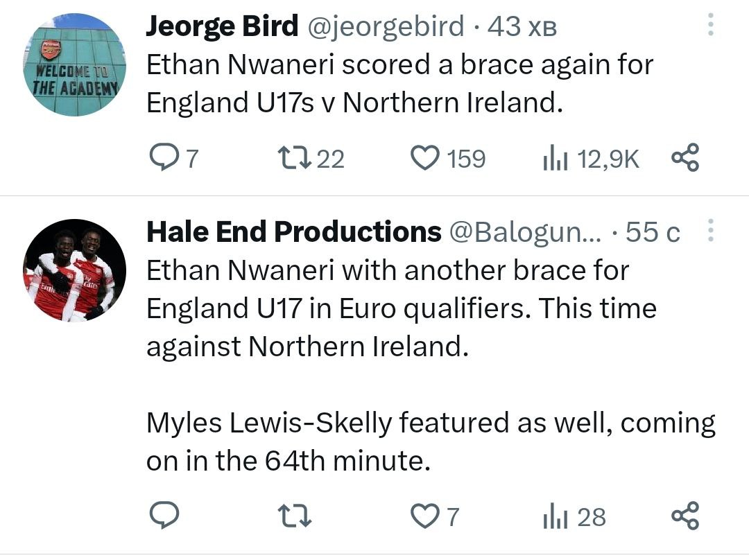This screenshot has height=560, width=749.
Task: Reply to Hale End Productions tweet
Action: 165,516
